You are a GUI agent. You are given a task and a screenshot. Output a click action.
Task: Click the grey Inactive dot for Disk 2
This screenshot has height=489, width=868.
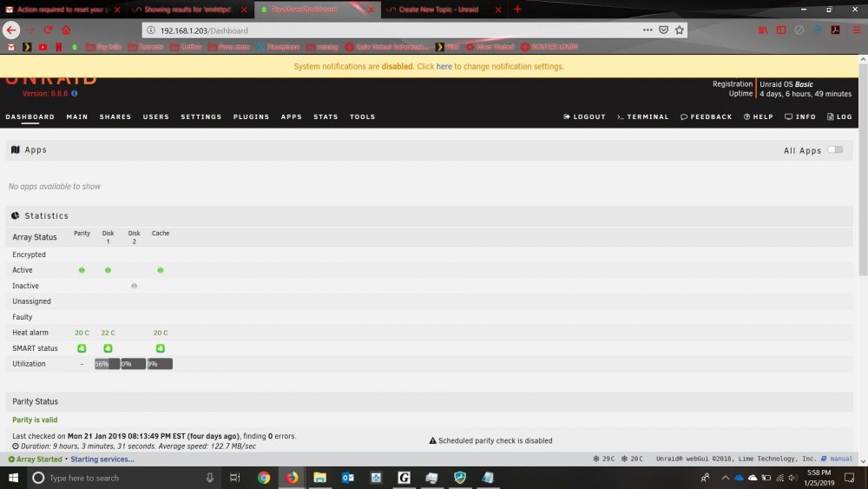coord(134,286)
